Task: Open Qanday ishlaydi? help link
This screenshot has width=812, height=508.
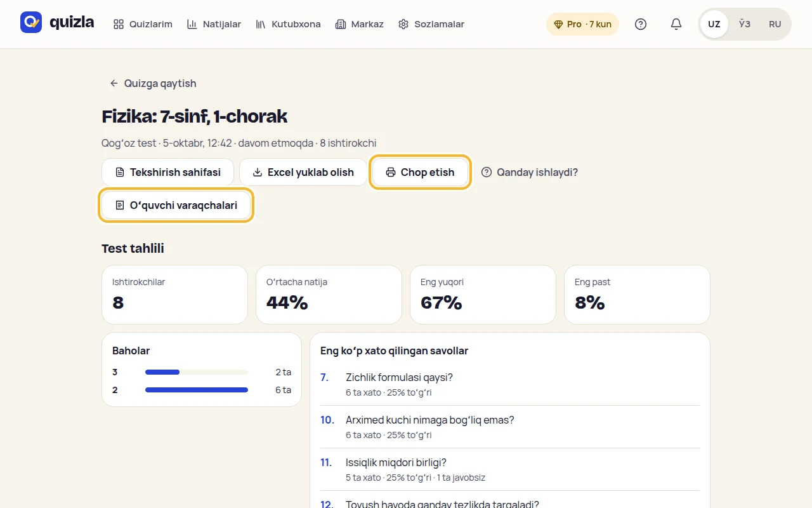Action: [x=530, y=172]
